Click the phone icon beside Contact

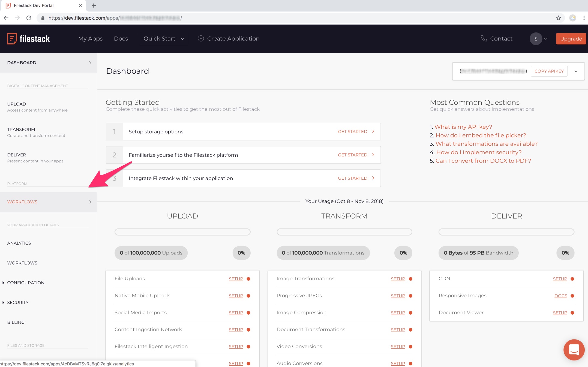pyautogui.click(x=484, y=38)
